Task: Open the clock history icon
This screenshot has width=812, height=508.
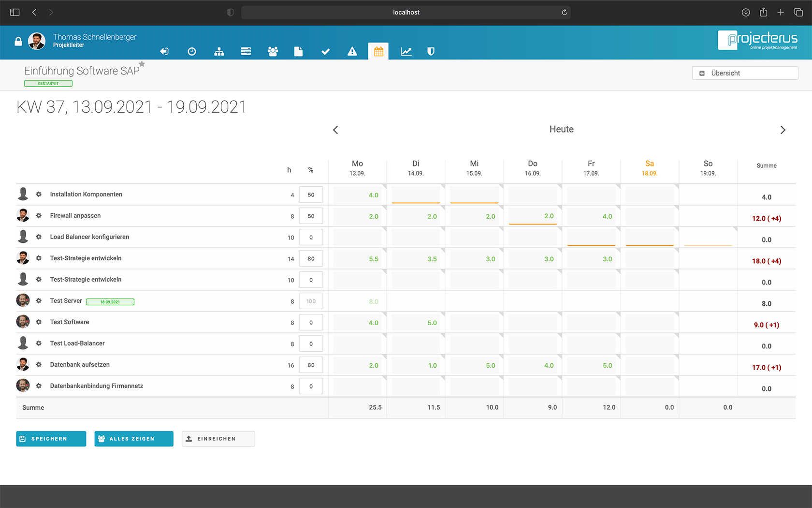Action: point(192,51)
